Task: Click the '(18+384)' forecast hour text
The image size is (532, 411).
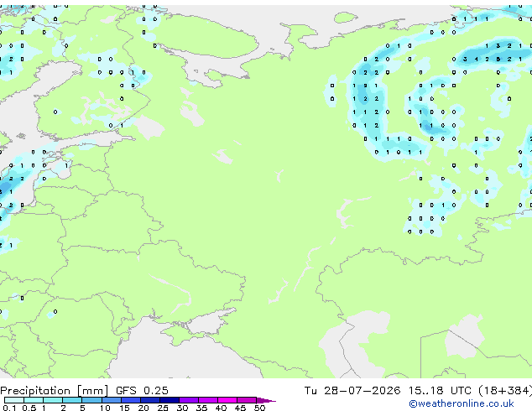Action: point(505,391)
